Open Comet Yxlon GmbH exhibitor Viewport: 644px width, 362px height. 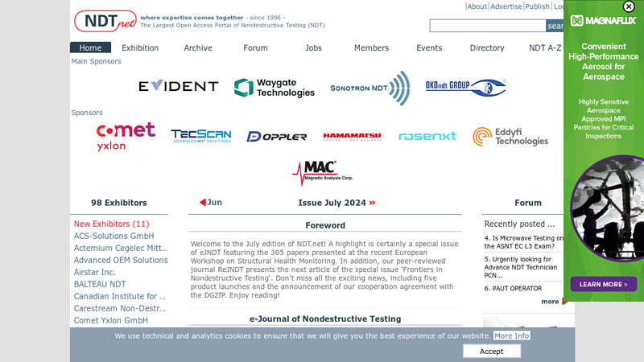(111, 320)
